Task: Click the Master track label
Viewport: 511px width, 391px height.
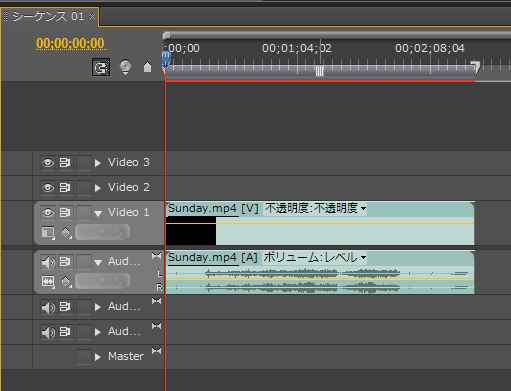Action: click(x=126, y=356)
